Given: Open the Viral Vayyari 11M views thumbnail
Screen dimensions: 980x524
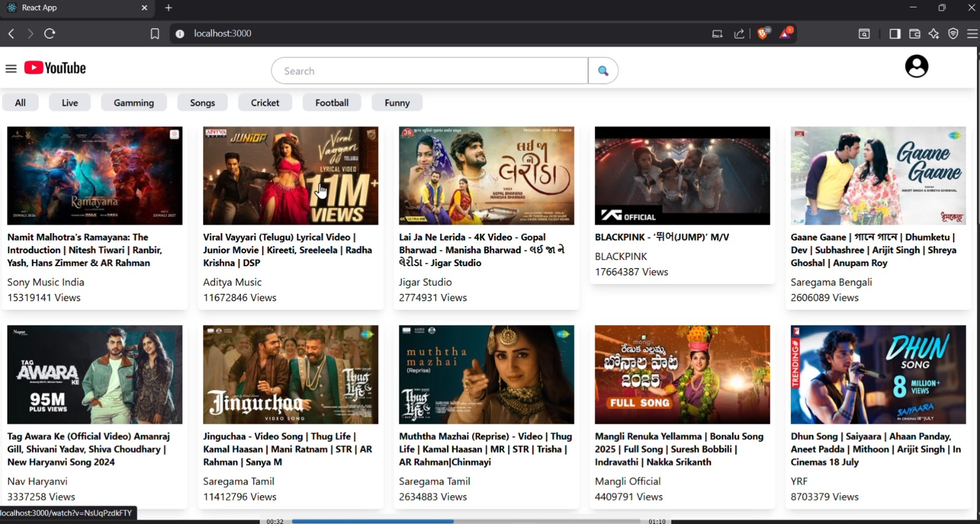Looking at the screenshot, I should tap(291, 176).
